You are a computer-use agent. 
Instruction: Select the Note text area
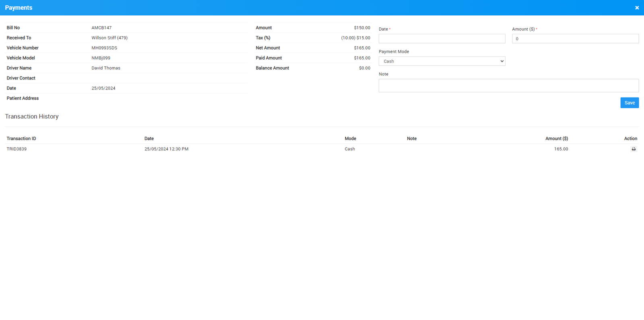508,85
